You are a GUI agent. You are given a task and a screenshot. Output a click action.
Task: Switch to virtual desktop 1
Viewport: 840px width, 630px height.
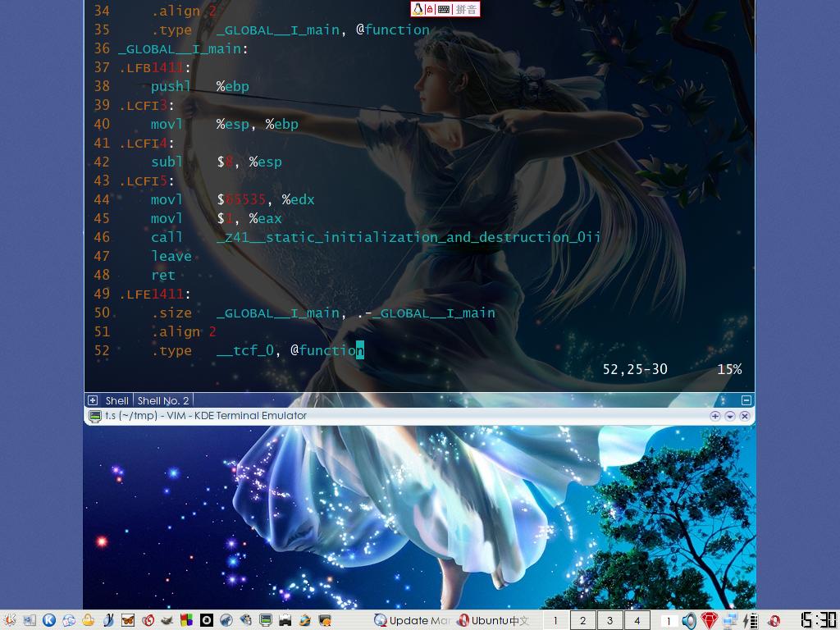tap(555, 620)
